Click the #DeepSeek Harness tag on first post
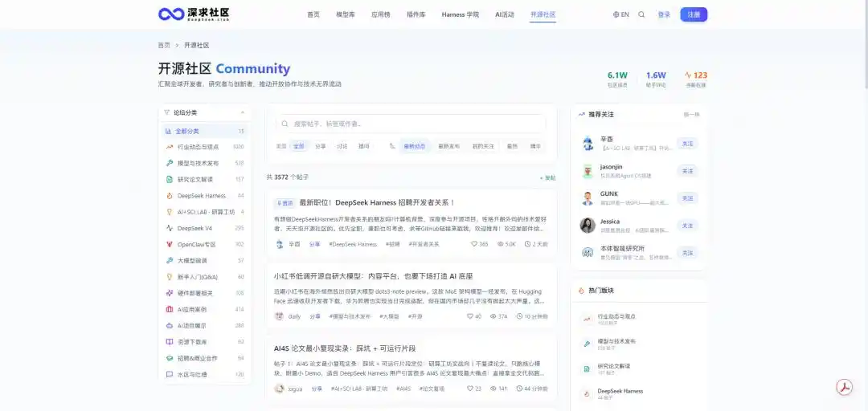The width and height of the screenshot is (868, 411). coord(353,244)
